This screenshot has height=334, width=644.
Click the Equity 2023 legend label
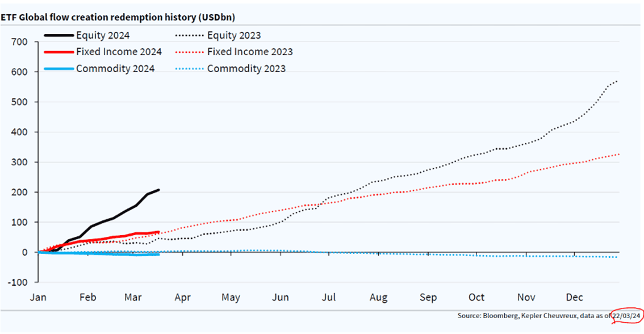point(234,35)
